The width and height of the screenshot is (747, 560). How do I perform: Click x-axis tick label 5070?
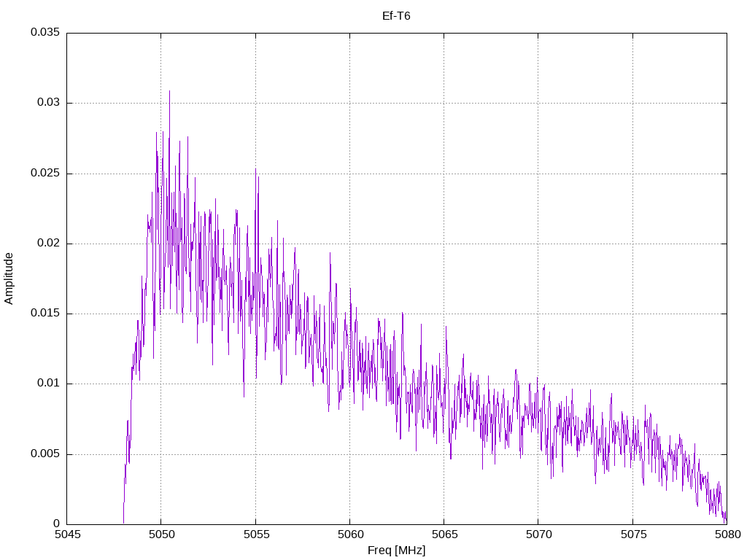pyautogui.click(x=539, y=534)
